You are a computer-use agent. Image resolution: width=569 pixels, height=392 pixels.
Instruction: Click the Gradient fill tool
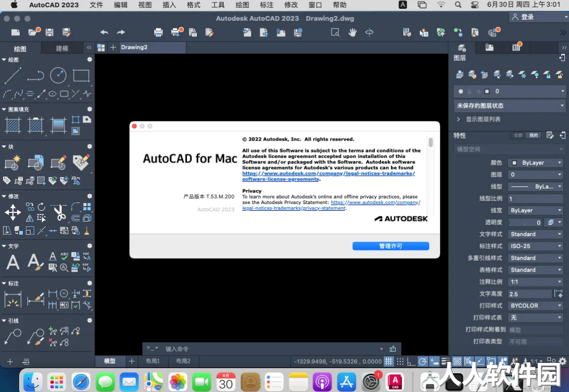point(58,126)
